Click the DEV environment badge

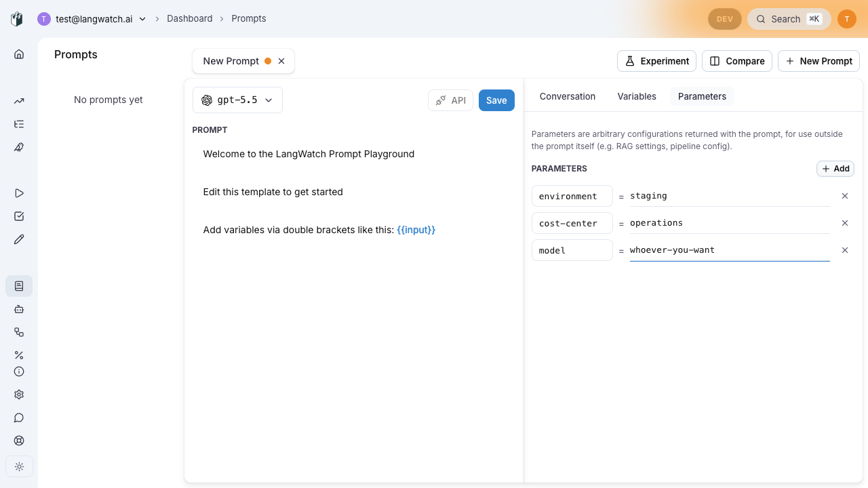tap(725, 19)
